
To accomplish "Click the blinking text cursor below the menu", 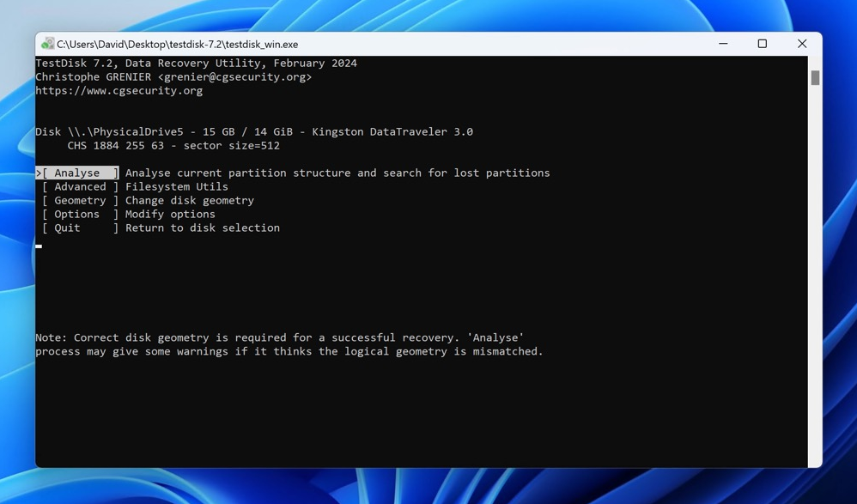I will [39, 246].
